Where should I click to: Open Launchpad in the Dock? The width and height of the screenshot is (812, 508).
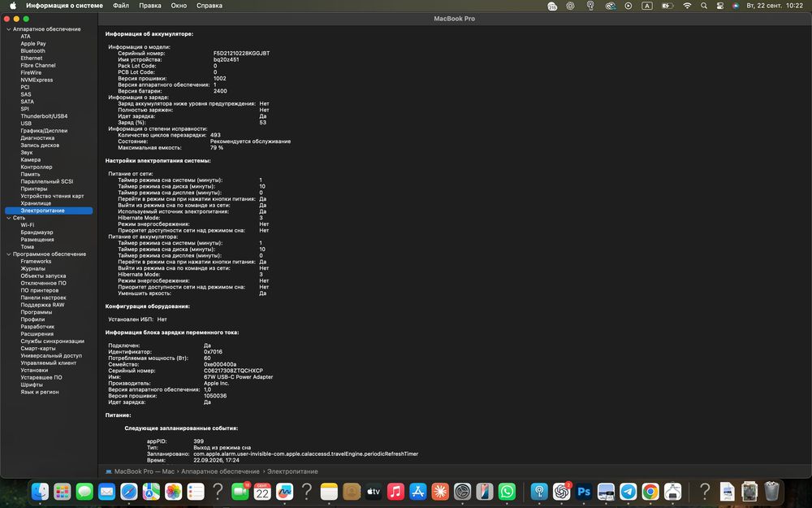pos(63,492)
